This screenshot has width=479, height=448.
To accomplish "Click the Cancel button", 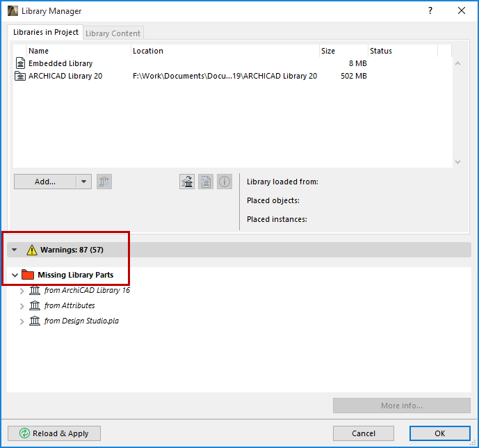I will coord(364,433).
